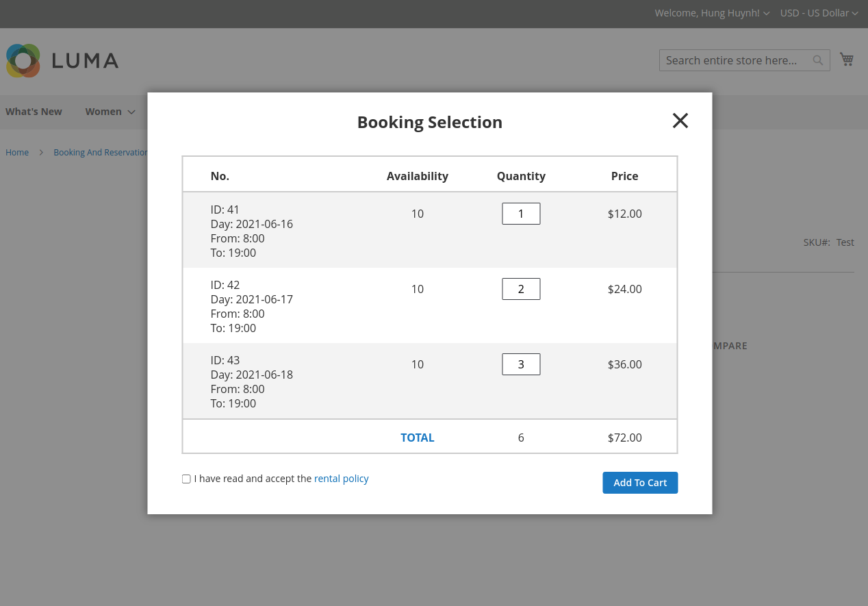868x606 pixels.
Task: Expand the Women menu
Action: point(110,112)
